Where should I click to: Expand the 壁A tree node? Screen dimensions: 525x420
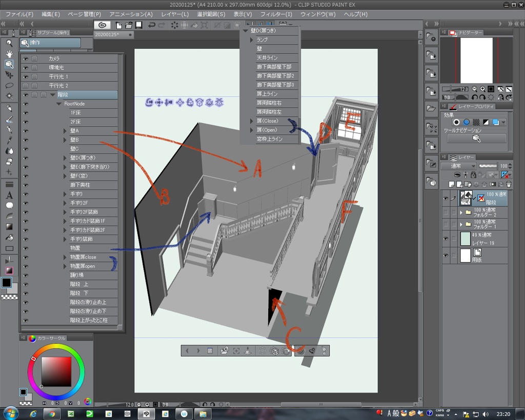click(x=64, y=131)
